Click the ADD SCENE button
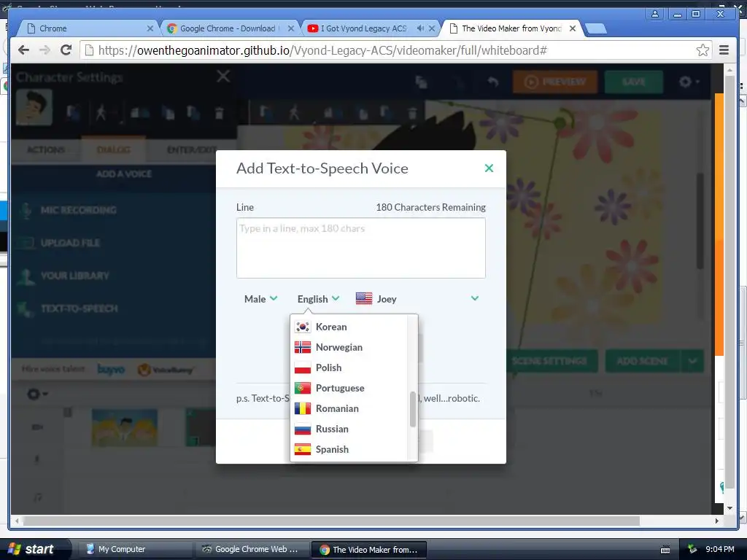747x560 pixels. coord(643,361)
